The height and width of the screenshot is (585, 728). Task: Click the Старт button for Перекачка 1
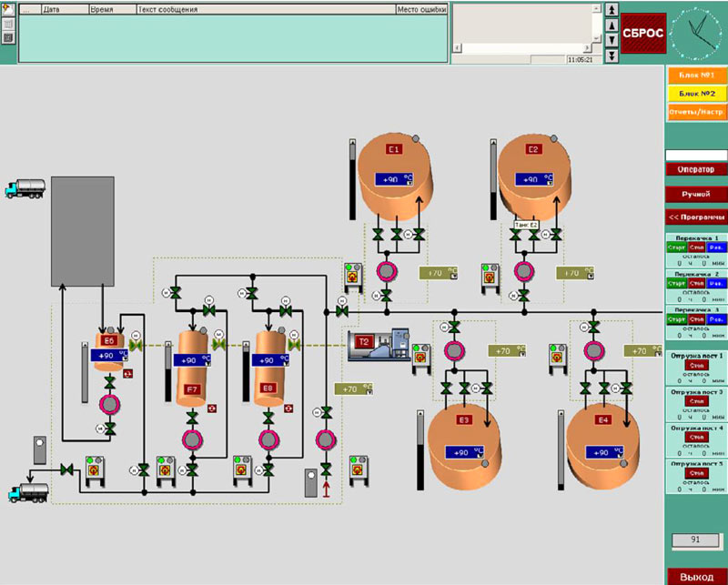coord(676,247)
